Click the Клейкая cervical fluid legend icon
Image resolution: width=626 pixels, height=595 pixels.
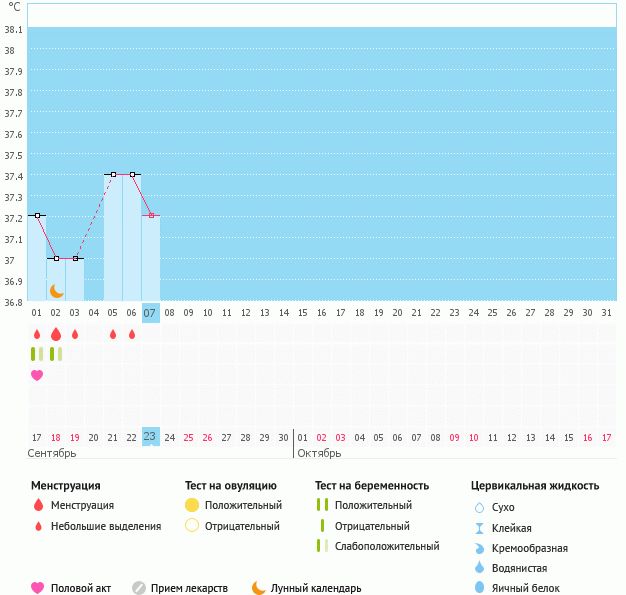pos(479,528)
